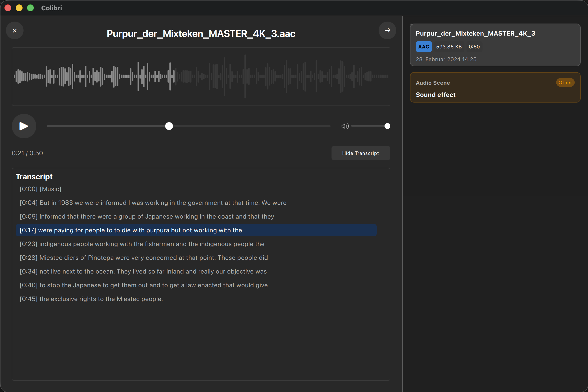Jump to the [0:00] Music transcript line
588x392 pixels.
click(x=40, y=189)
